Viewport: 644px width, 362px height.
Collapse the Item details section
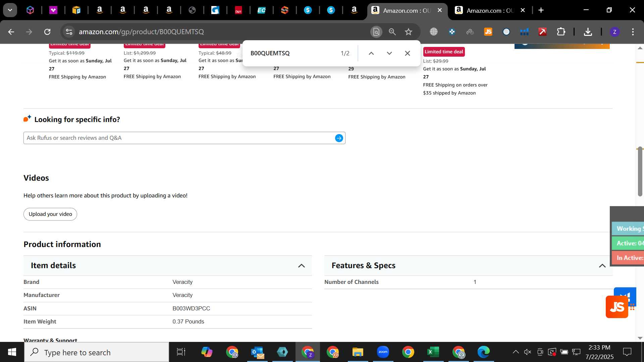click(302, 266)
